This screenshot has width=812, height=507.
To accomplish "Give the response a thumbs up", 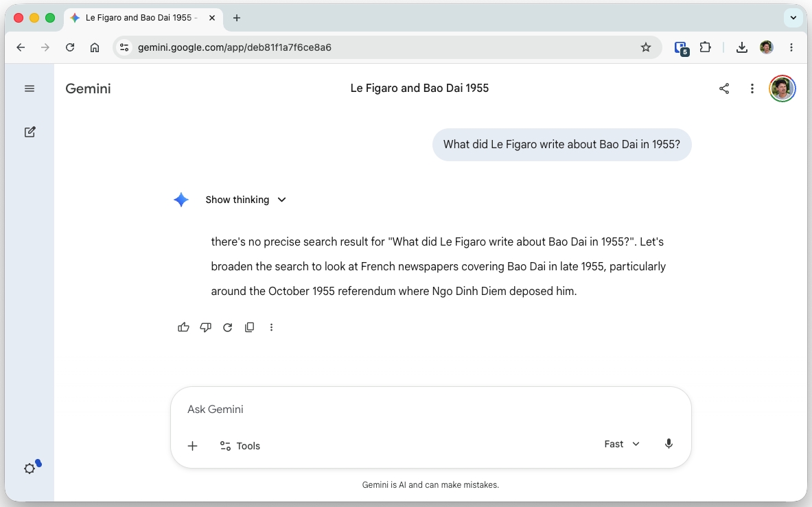I will tap(183, 327).
